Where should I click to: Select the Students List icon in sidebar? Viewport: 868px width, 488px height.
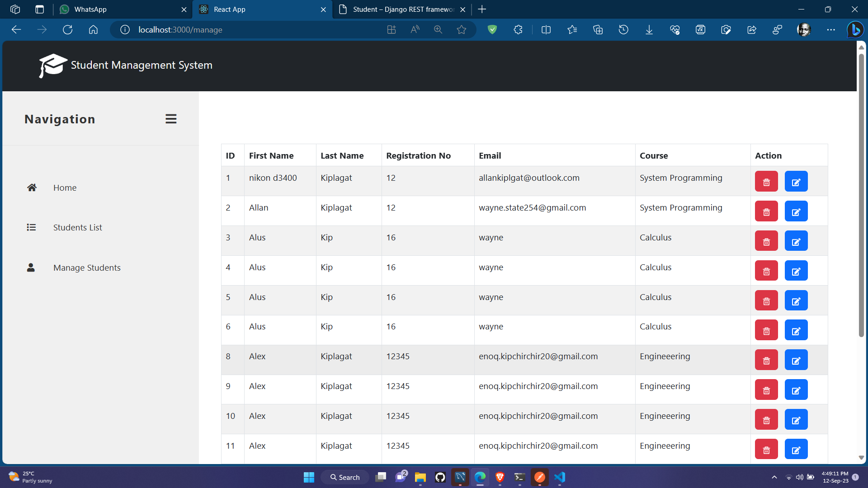coord(31,227)
